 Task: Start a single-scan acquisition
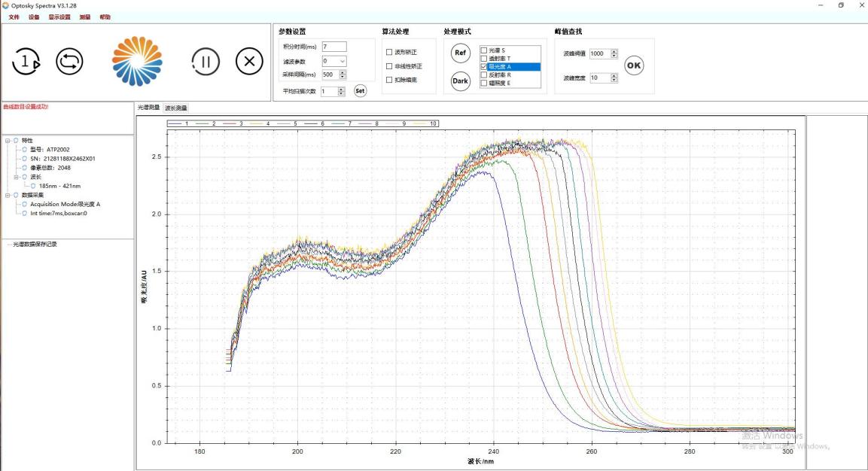tap(26, 62)
